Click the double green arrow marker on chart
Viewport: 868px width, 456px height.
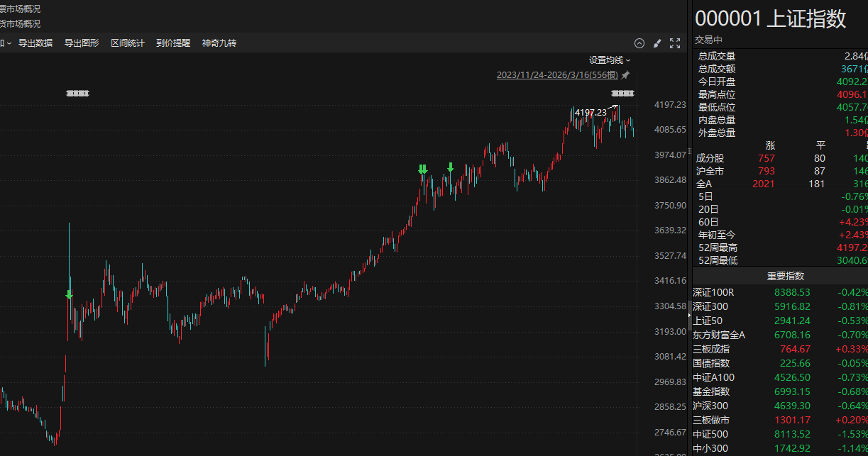tap(423, 169)
